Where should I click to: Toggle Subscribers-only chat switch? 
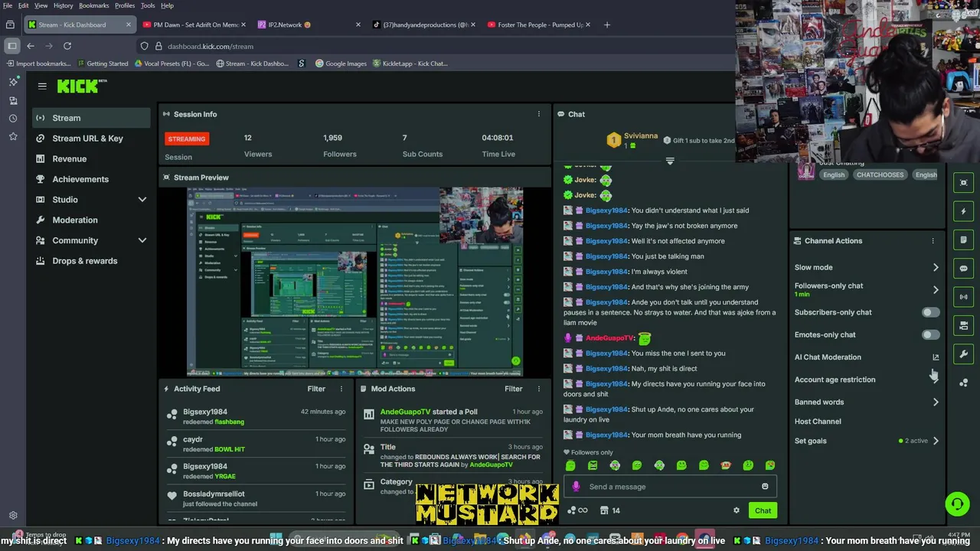(x=930, y=312)
